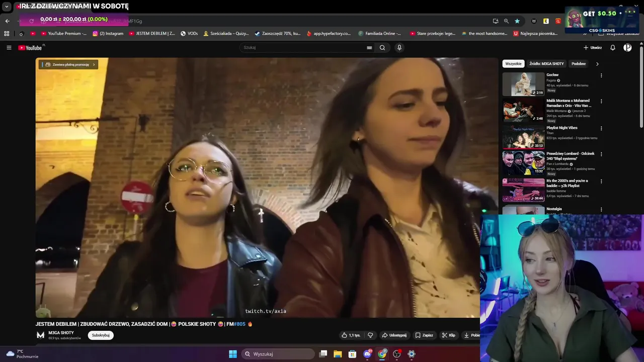This screenshot has height=362, width=644.
Task: Open the weather widget showing 7°C
Action: (x=22, y=354)
